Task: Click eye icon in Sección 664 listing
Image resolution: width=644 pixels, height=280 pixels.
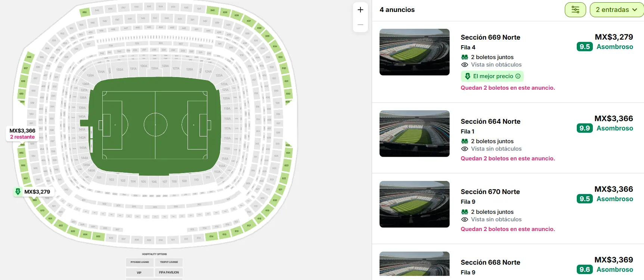Action: (465, 149)
